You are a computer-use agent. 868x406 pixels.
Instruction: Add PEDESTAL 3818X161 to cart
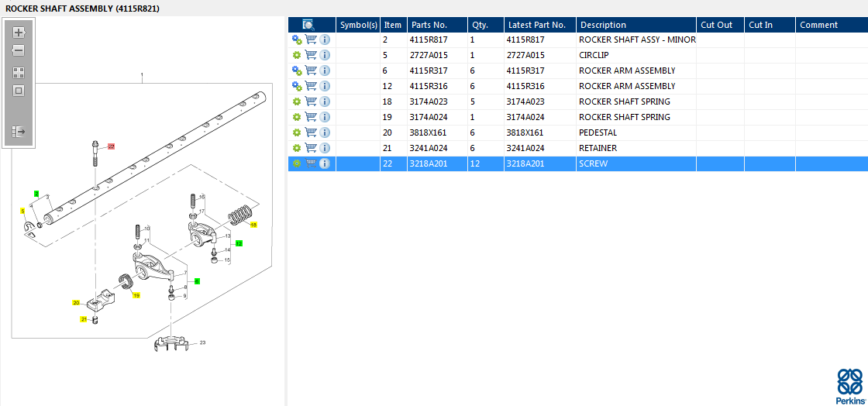tap(311, 132)
